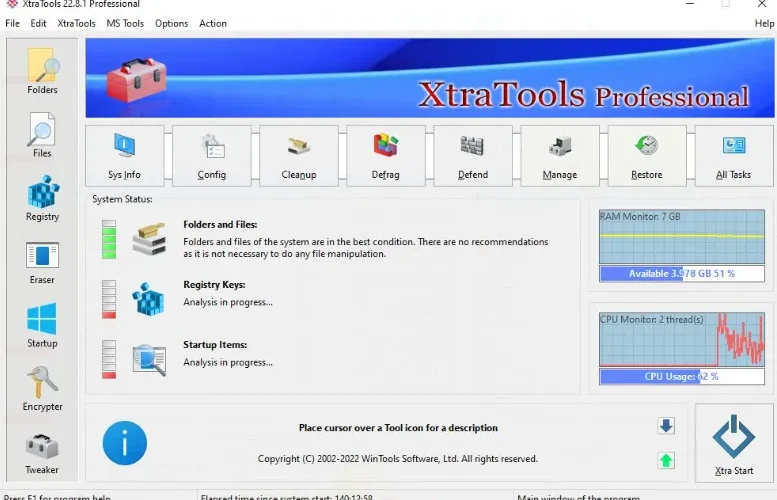Click the blue down arrow button
Viewport: 777px width, 500px height.
tap(666, 426)
